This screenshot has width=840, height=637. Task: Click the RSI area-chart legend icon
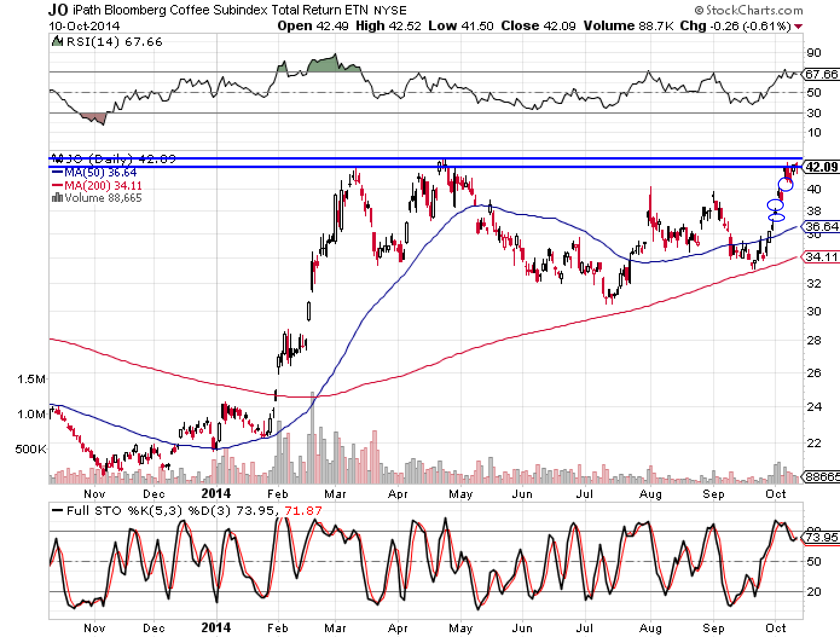tap(57, 42)
